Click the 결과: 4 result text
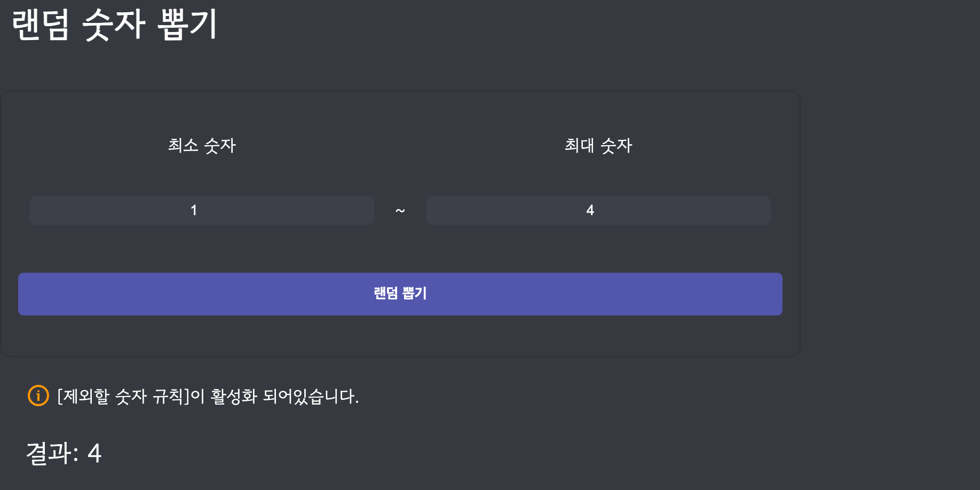 [64, 453]
